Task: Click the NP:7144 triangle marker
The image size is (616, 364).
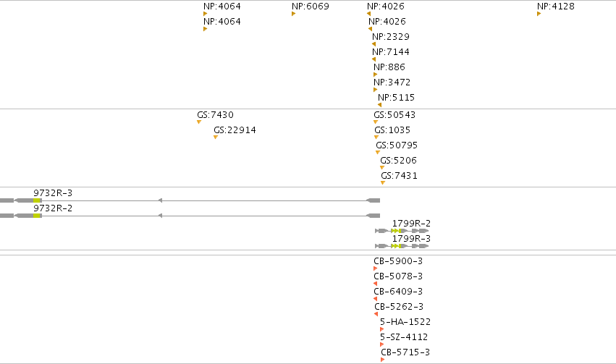Action: [x=374, y=59]
